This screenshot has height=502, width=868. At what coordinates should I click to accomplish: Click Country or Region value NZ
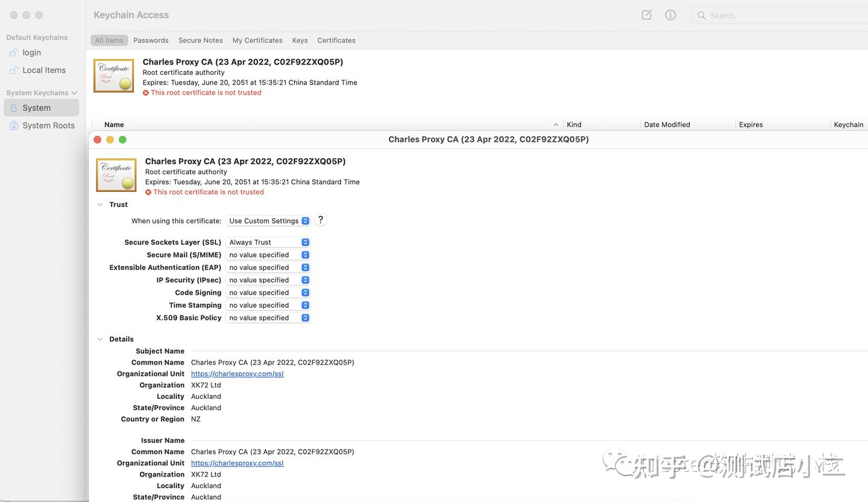[x=196, y=419]
